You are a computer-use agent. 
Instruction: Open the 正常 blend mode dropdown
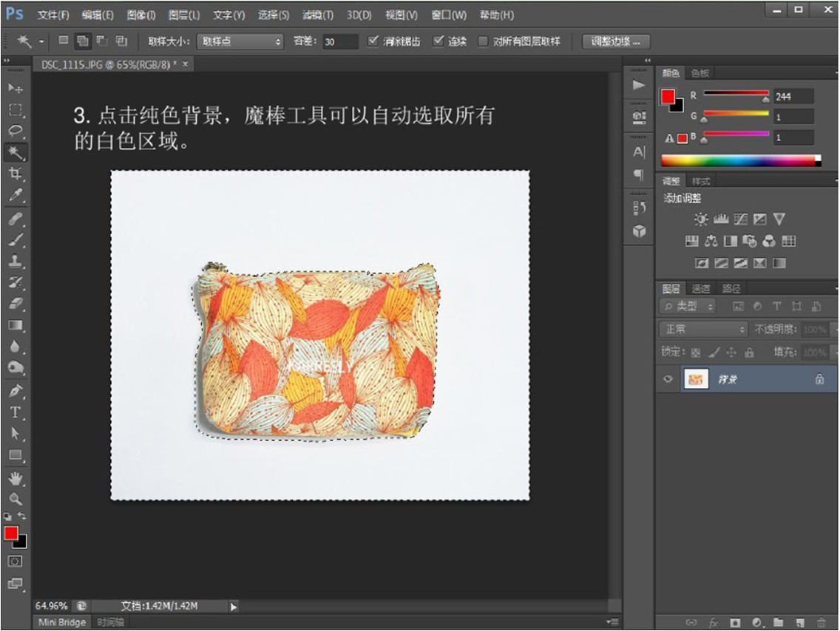point(704,330)
